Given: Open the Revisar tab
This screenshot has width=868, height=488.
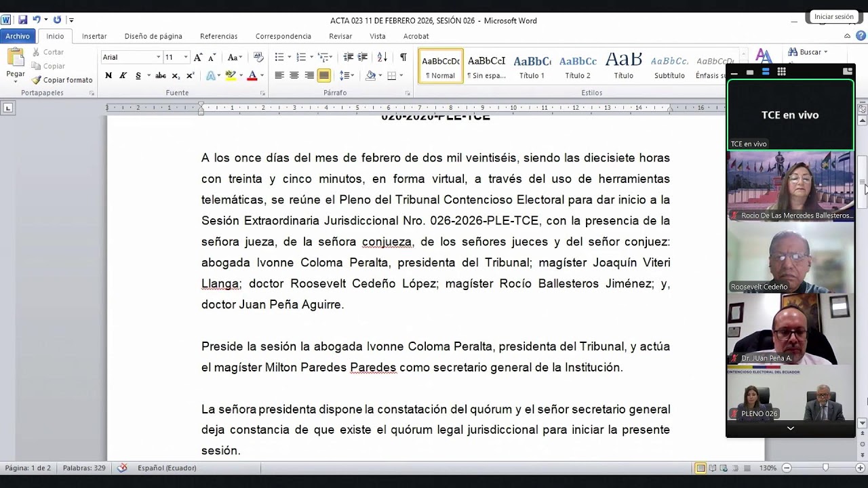Looking at the screenshot, I should click(340, 36).
